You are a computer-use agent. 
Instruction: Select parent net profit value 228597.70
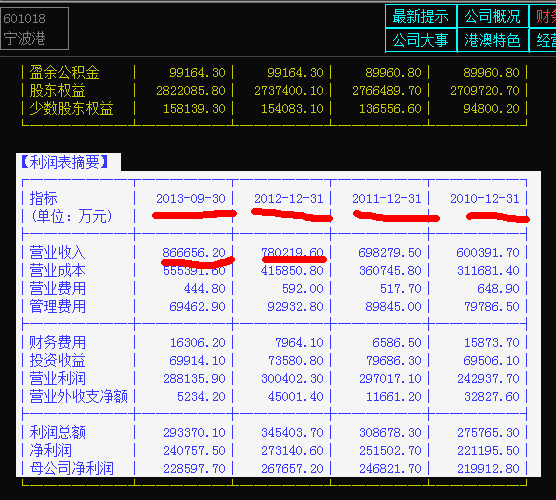pos(194,469)
